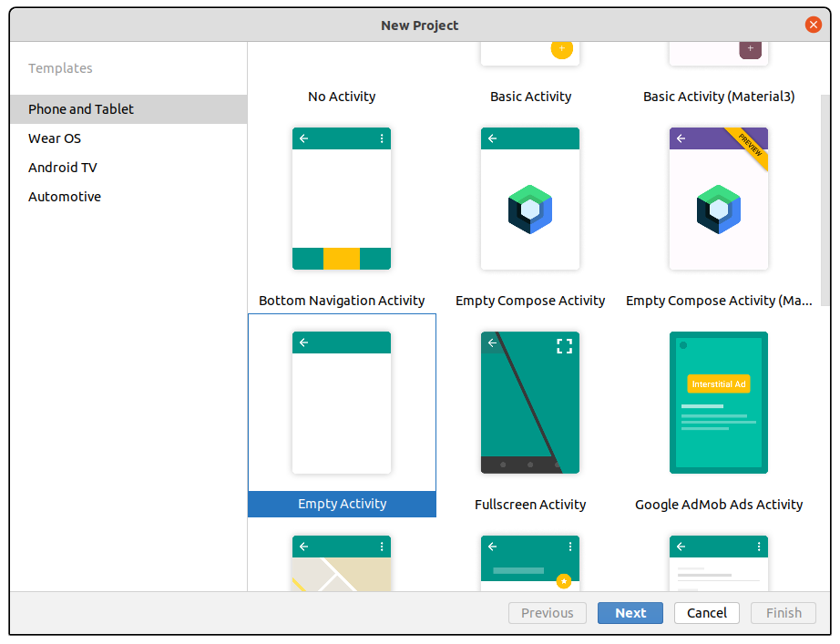
Task: Pick the Google AdMob Ads Activity thumbnail
Action: click(x=719, y=403)
